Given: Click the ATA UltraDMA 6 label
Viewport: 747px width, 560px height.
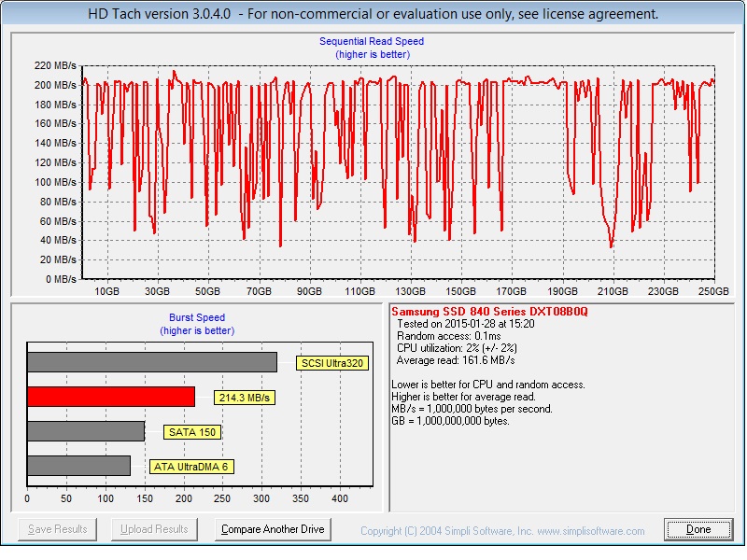Looking at the screenshot, I should (191, 467).
